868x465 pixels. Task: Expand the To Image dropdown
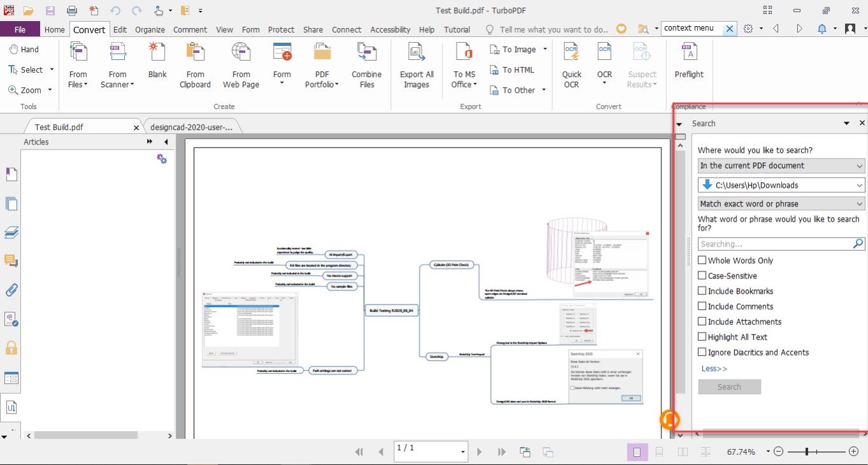tap(544, 49)
